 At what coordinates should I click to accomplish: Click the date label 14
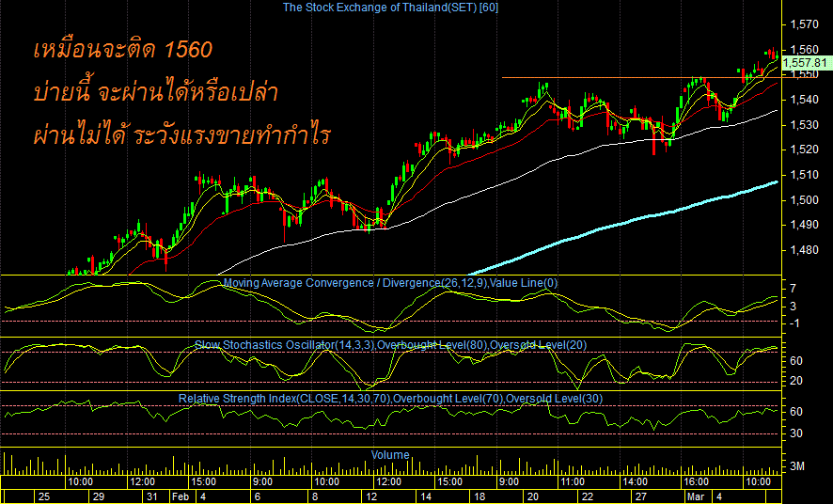pyautogui.click(x=426, y=497)
